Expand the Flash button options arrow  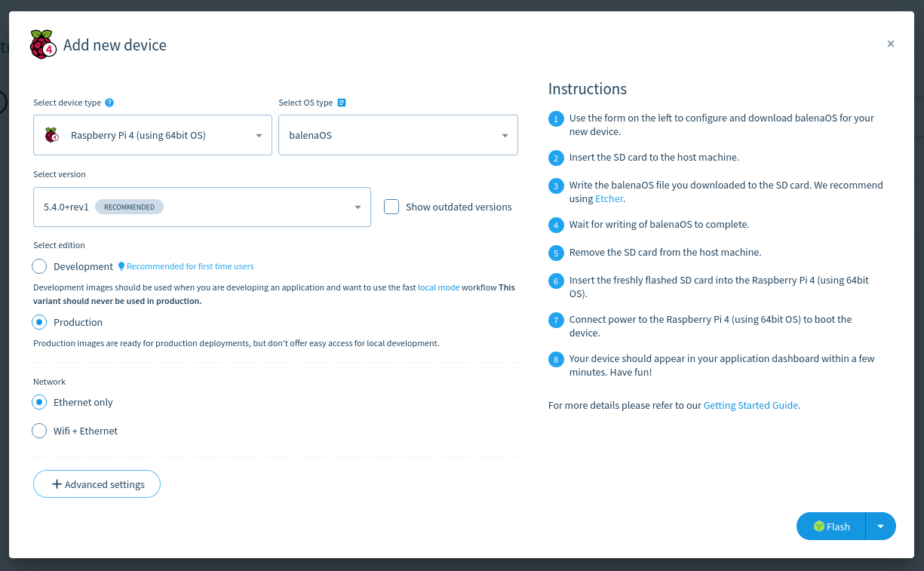point(881,526)
